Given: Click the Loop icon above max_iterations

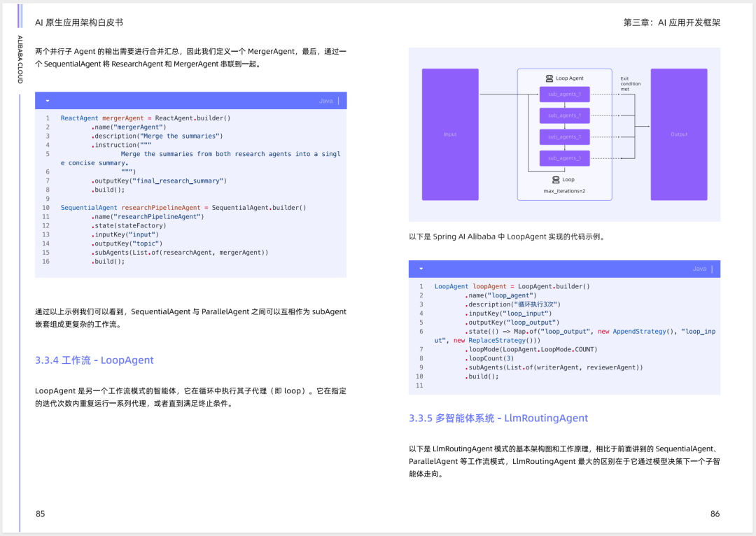Looking at the screenshot, I should pyautogui.click(x=556, y=180).
